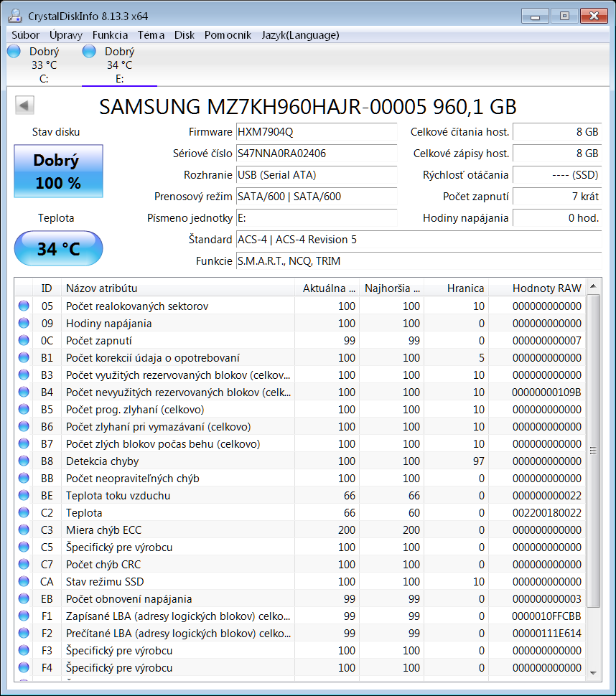The height and width of the screenshot is (696, 616).
Task: Select the Miera chýb ECC row
Action: pyautogui.click(x=301, y=530)
